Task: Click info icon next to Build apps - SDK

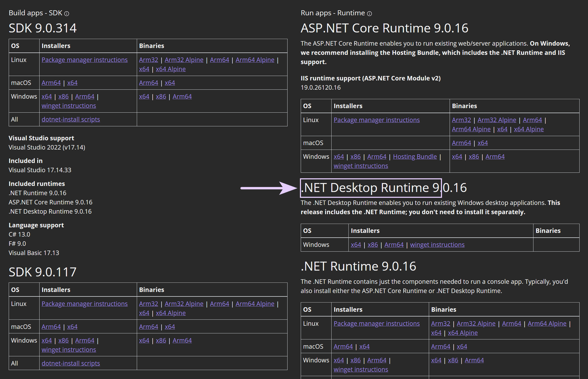Action: coord(67,13)
